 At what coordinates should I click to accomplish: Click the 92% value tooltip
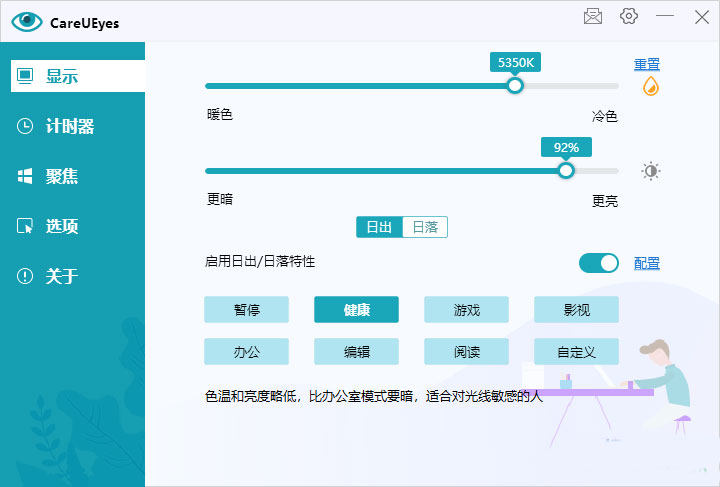pos(566,148)
